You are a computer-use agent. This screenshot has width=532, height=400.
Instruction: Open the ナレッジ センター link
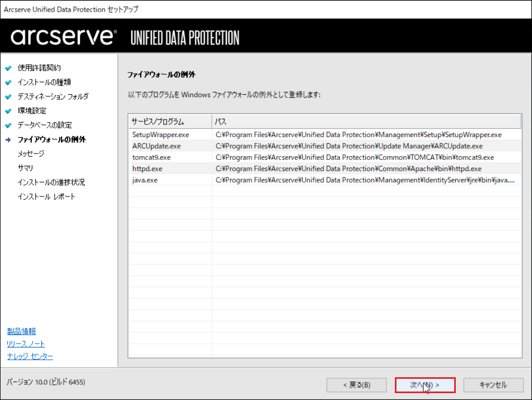point(30,356)
